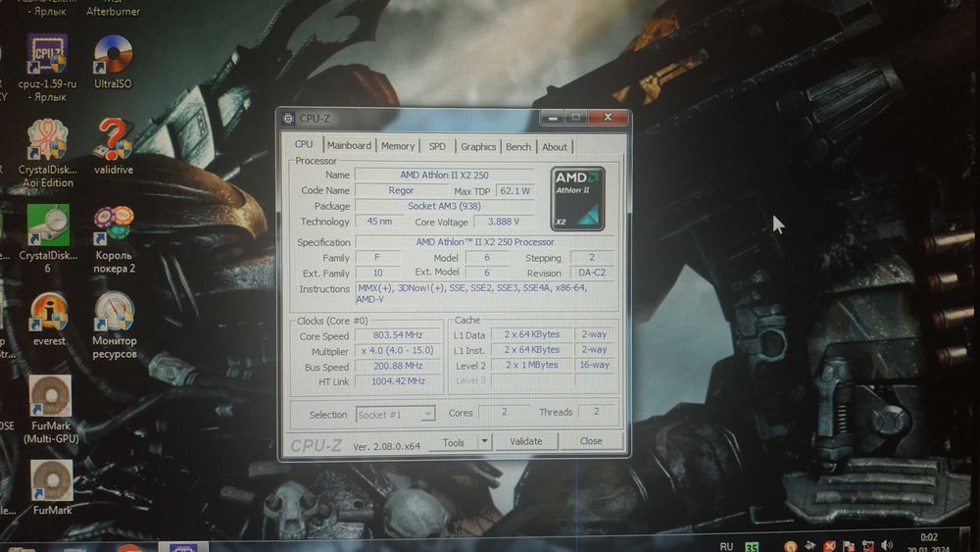Screen dimensions: 980x552
Task: Open the SPD tab
Action: [437, 146]
